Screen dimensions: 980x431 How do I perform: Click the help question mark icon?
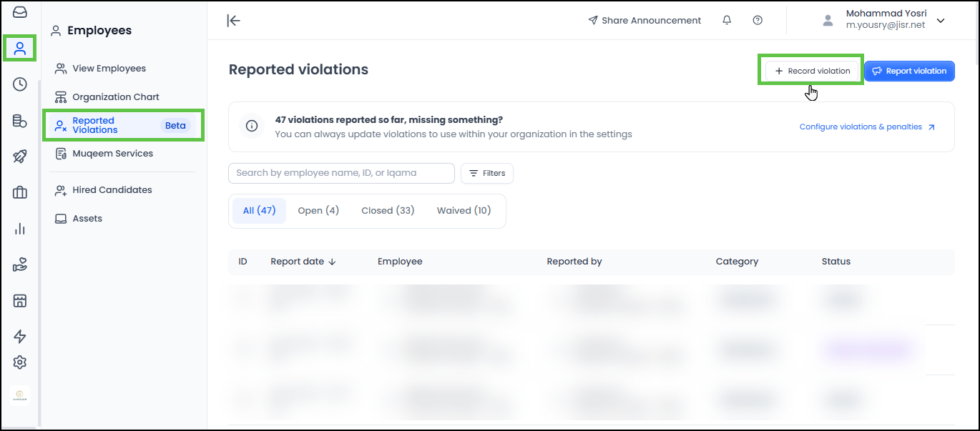[758, 21]
